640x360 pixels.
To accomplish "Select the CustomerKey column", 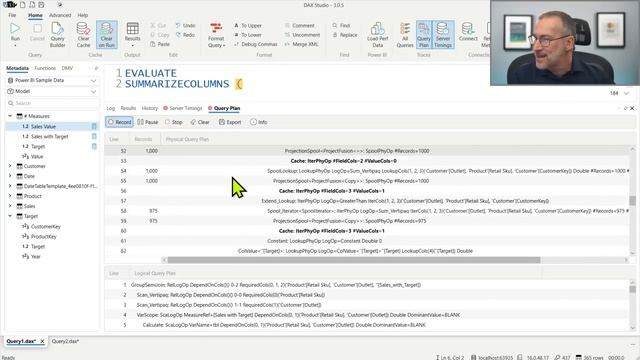I will [x=46, y=227].
